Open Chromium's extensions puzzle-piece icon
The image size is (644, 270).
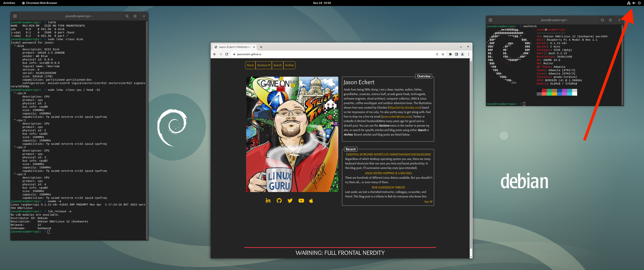tap(450, 54)
